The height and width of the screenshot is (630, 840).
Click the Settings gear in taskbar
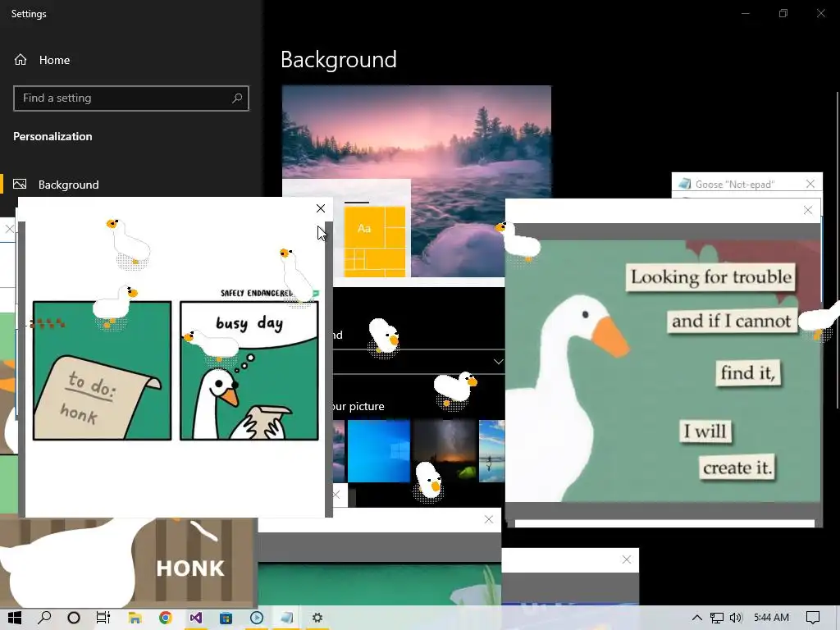click(317, 618)
